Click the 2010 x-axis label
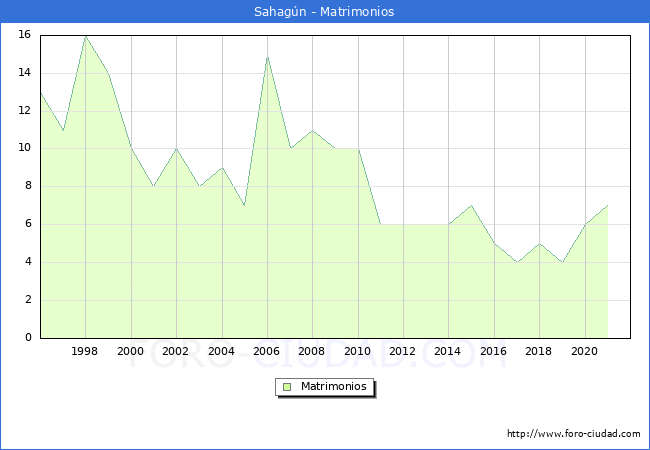Viewport: 650px width, 450px height. coord(358,351)
